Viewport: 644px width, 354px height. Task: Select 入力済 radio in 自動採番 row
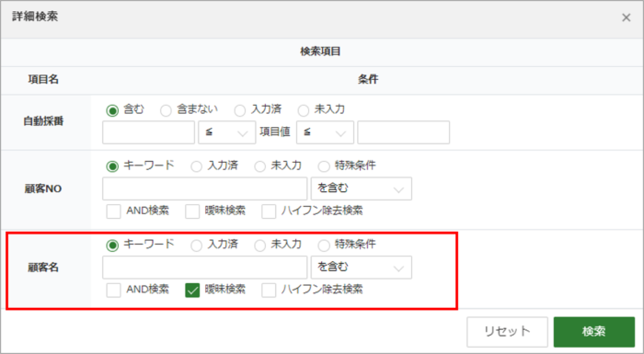tap(240, 111)
